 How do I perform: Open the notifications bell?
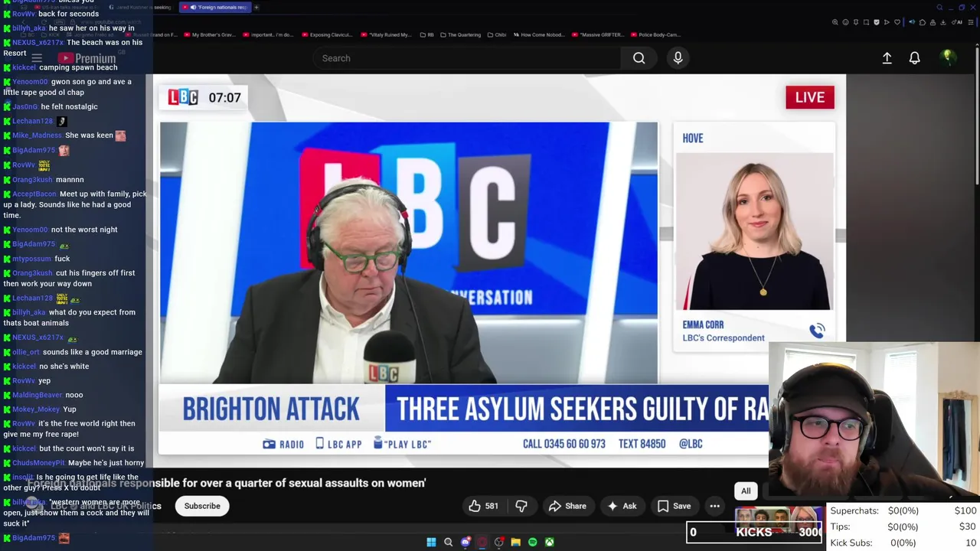914,58
